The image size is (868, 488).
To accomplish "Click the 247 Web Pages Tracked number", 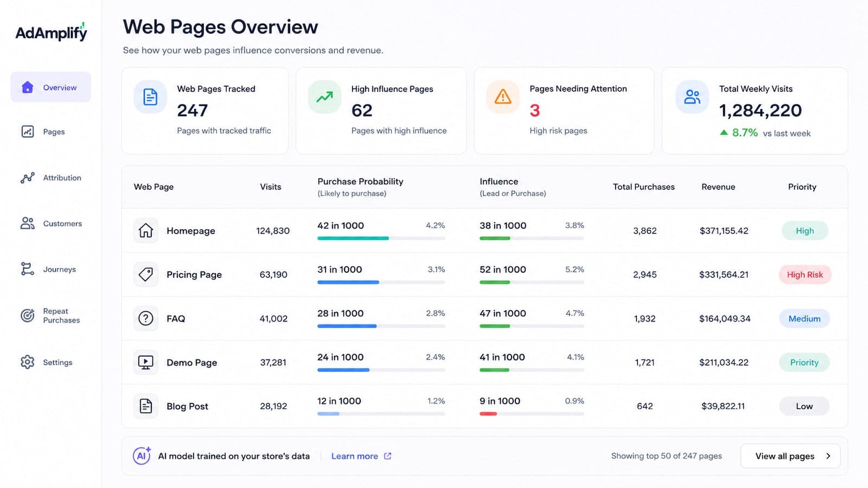I will tap(192, 110).
